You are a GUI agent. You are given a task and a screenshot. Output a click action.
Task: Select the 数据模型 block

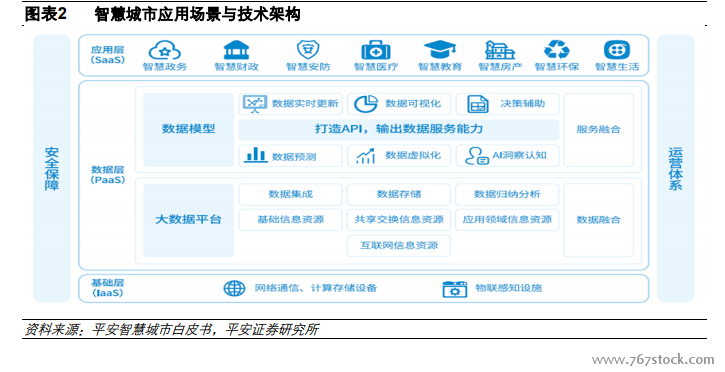tap(188, 129)
